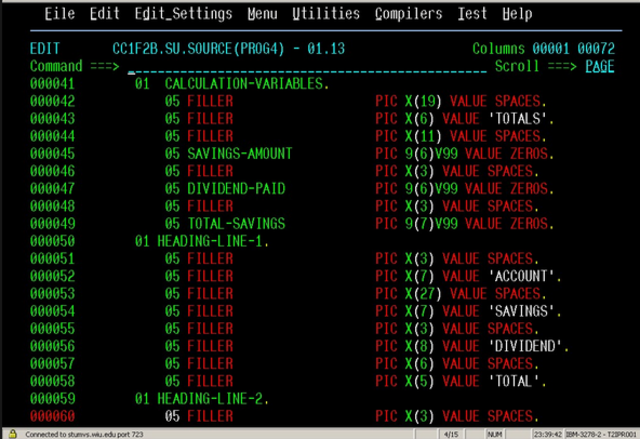
Task: Click line number 000053
Action: (52, 294)
